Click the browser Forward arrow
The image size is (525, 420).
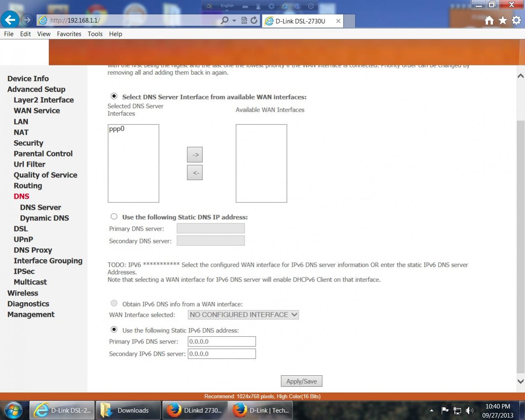[x=27, y=20]
